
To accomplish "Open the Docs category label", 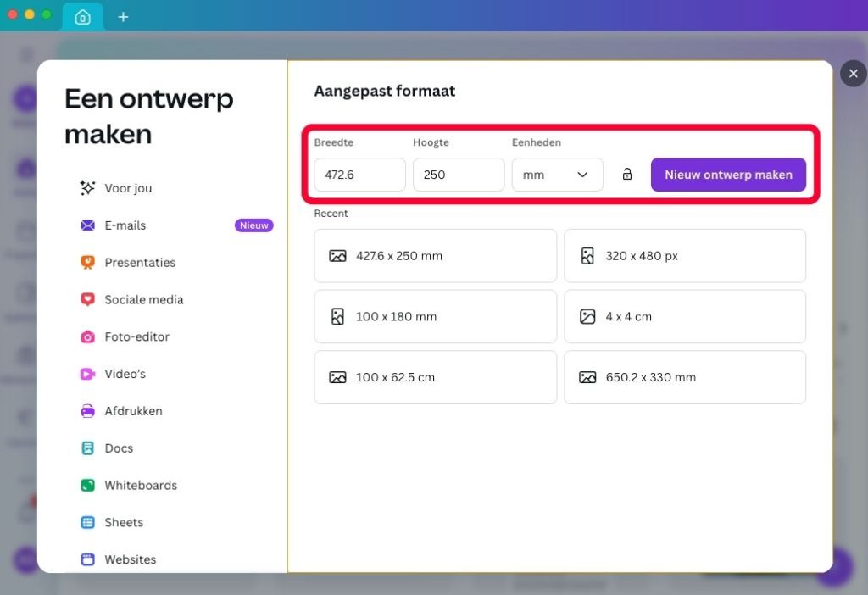I will click(119, 448).
